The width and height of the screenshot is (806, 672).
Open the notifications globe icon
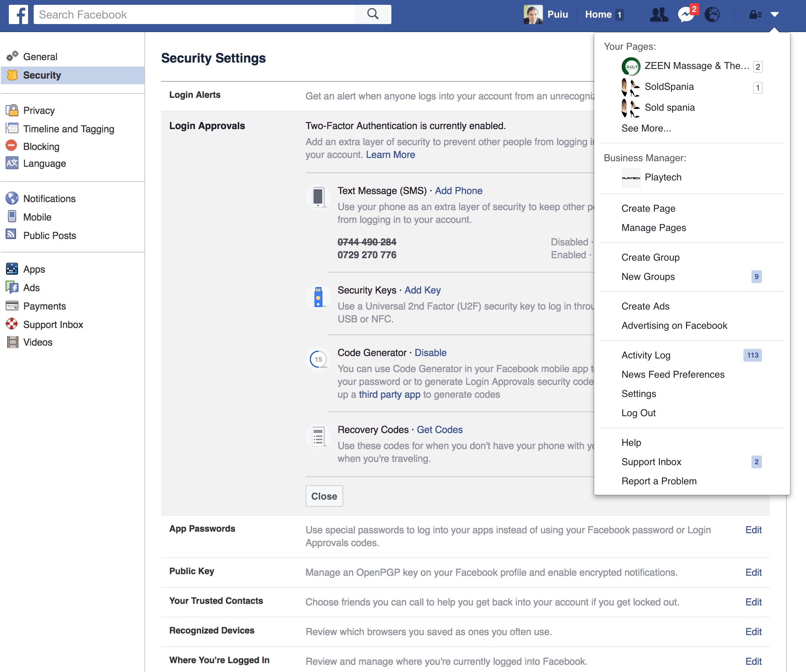click(x=712, y=14)
